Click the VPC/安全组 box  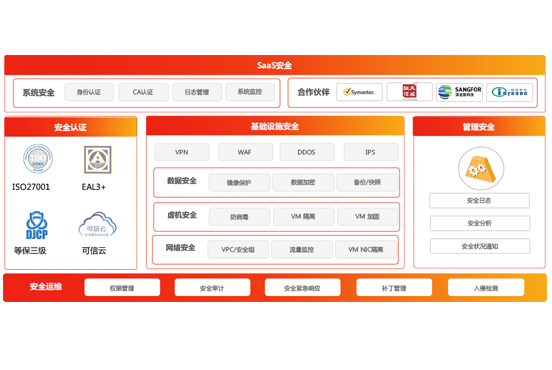tap(238, 250)
